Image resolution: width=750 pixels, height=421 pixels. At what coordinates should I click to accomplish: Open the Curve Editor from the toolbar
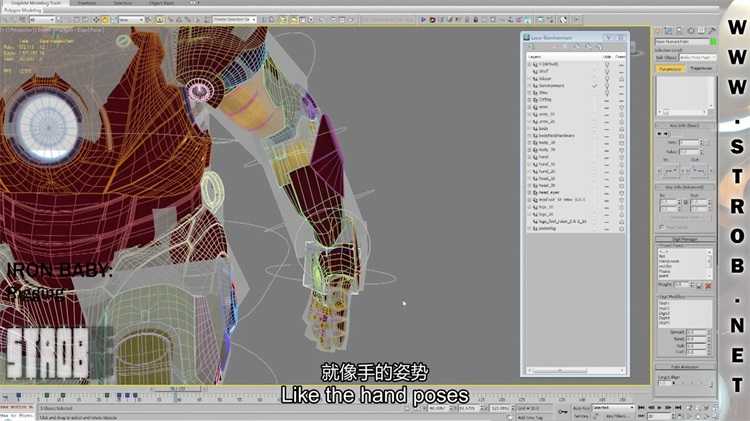302,20
